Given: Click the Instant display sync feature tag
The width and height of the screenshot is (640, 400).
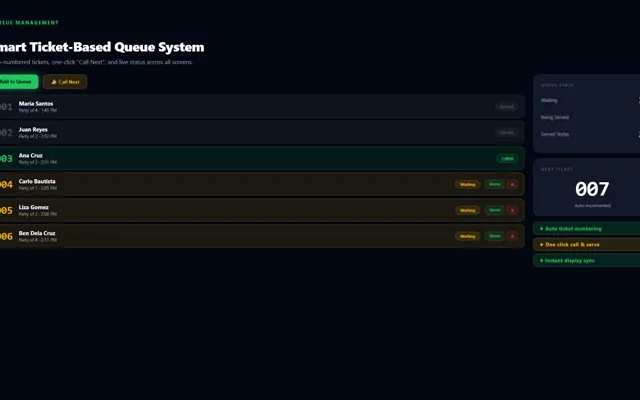Looking at the screenshot, I should click(587, 260).
